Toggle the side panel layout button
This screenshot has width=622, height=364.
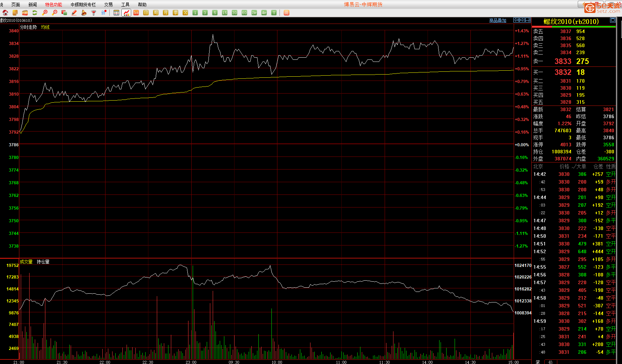pyautogui.click(x=528, y=20)
